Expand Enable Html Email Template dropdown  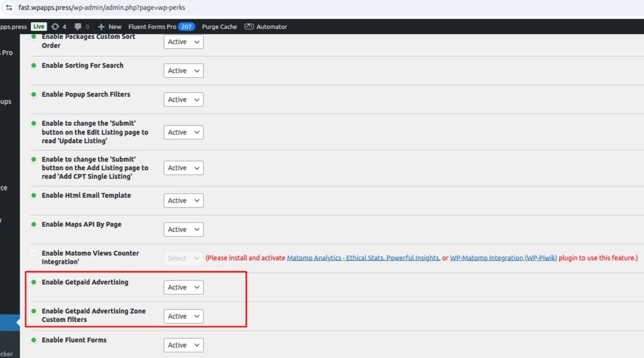click(x=183, y=201)
